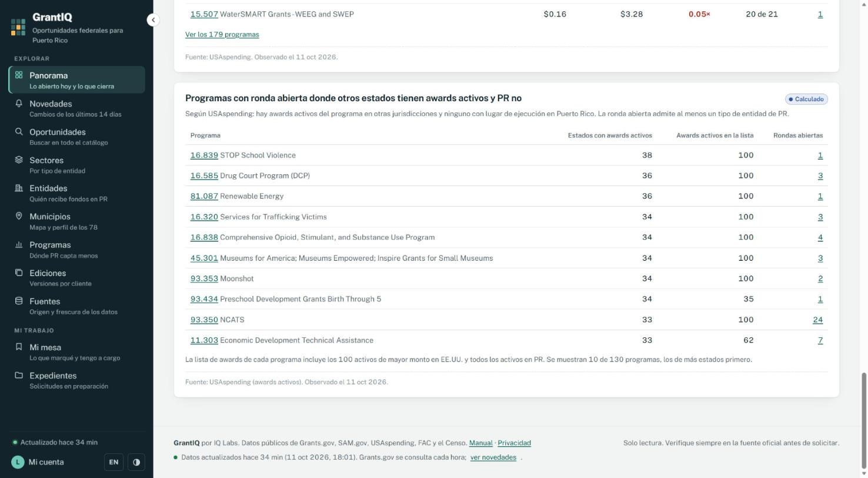Open the Fuentes section
This screenshot has width=868, height=478.
click(77, 306)
